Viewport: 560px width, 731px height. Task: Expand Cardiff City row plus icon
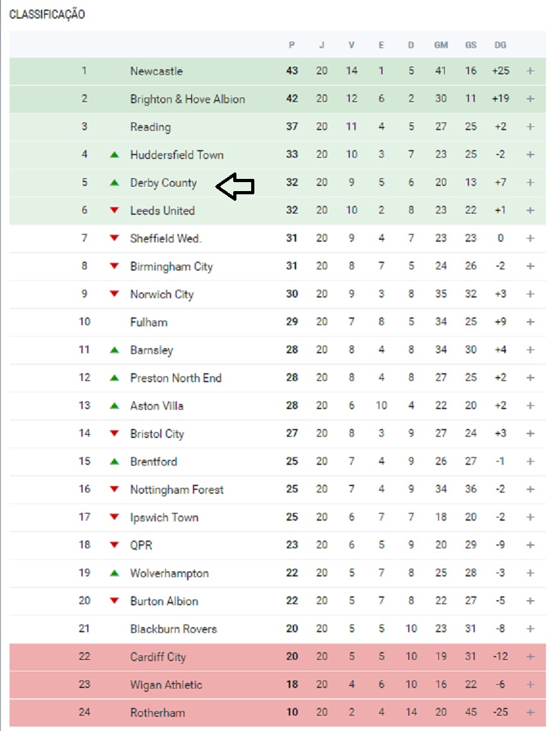pos(530,657)
